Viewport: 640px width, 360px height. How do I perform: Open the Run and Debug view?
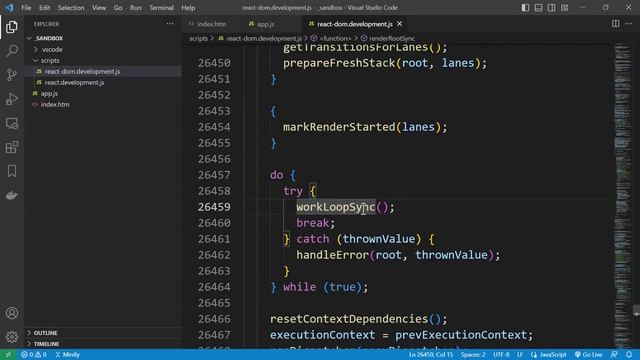pyautogui.click(x=11, y=99)
